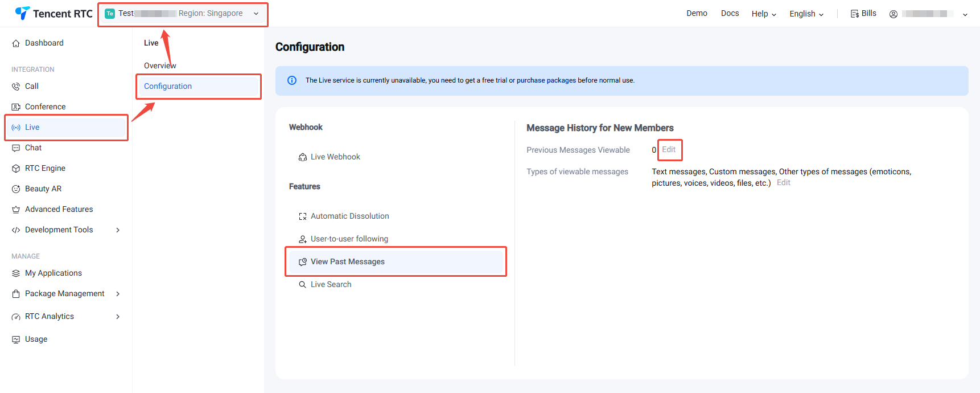The image size is (980, 393).
Task: Click the Live Search magnifier icon
Action: 303,285
